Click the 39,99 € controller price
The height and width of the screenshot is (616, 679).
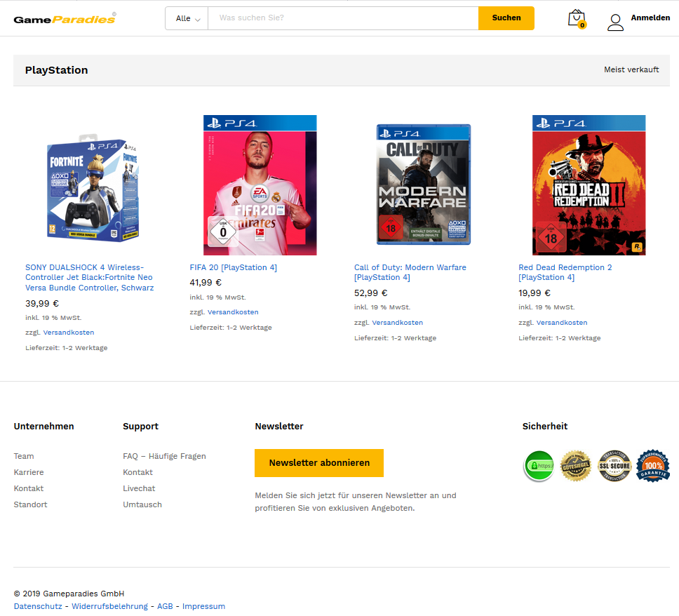click(42, 303)
